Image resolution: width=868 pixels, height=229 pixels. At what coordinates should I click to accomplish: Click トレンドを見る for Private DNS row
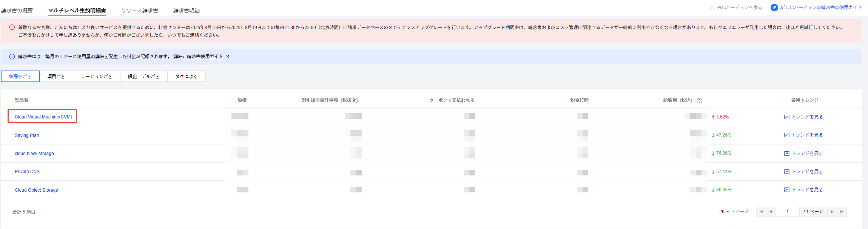pyautogui.click(x=807, y=172)
